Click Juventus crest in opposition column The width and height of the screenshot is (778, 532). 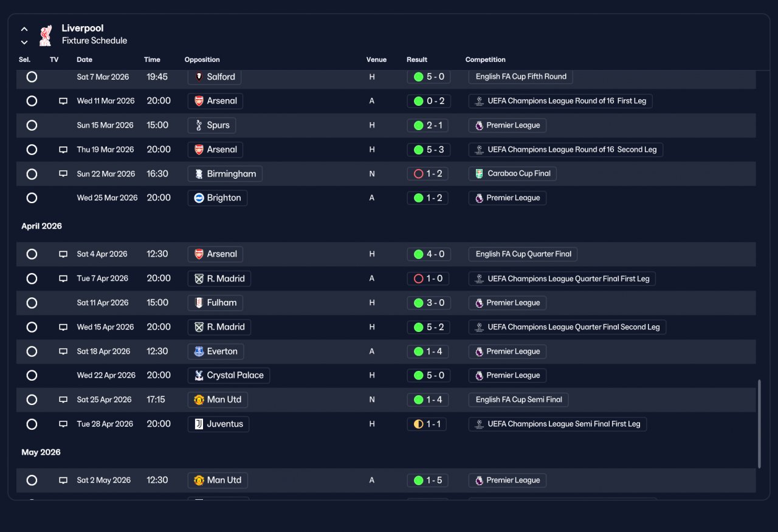199,424
